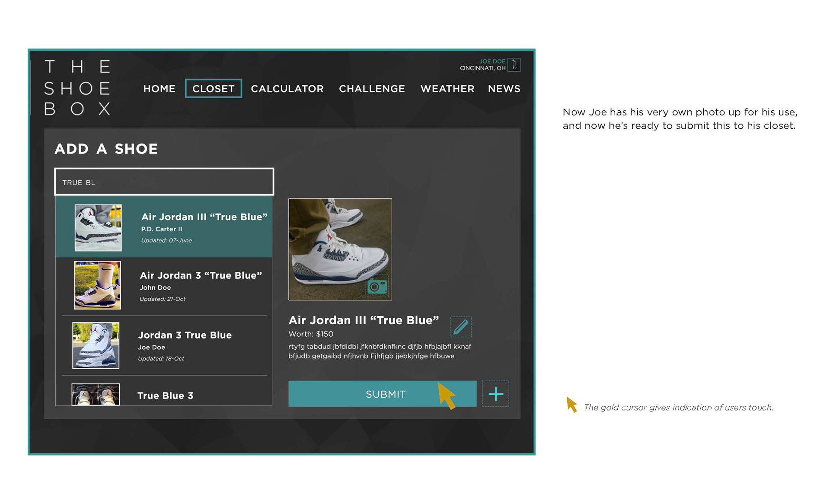The width and height of the screenshot is (830, 504).
Task: Pick Jordan 3 True Blue by Joe Doe
Action: (x=164, y=345)
